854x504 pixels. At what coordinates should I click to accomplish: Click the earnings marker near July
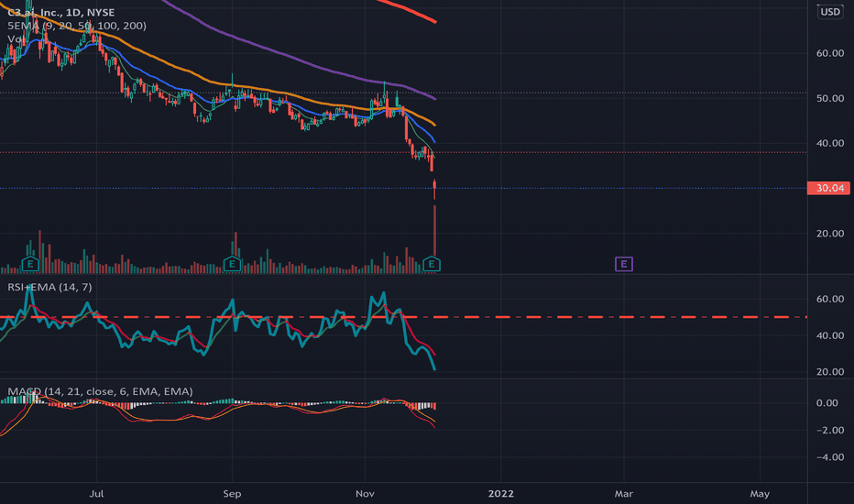coord(30,264)
